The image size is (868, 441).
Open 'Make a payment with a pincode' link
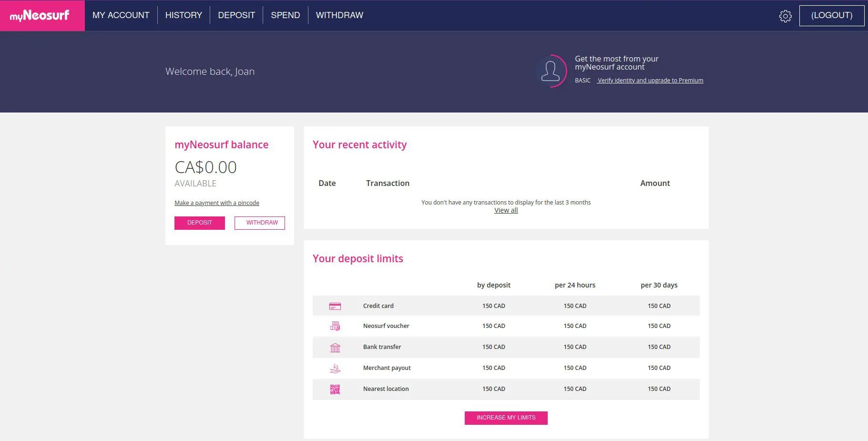(x=217, y=203)
